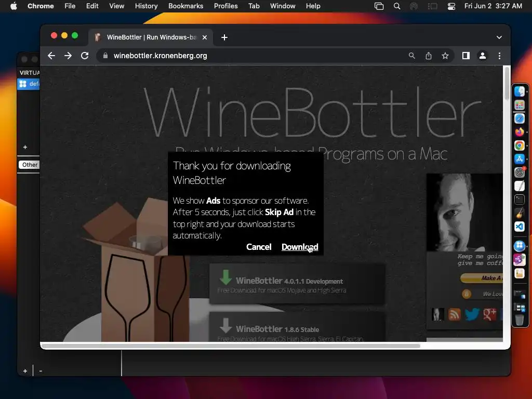
Task: Open the zoom magnifier icon in address bar
Action: tap(411, 56)
